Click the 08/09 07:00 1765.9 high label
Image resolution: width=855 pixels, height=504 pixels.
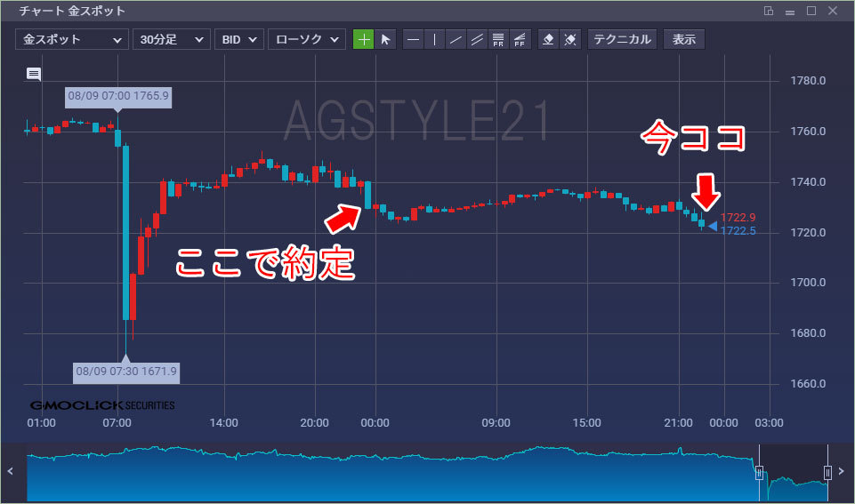tap(118, 96)
